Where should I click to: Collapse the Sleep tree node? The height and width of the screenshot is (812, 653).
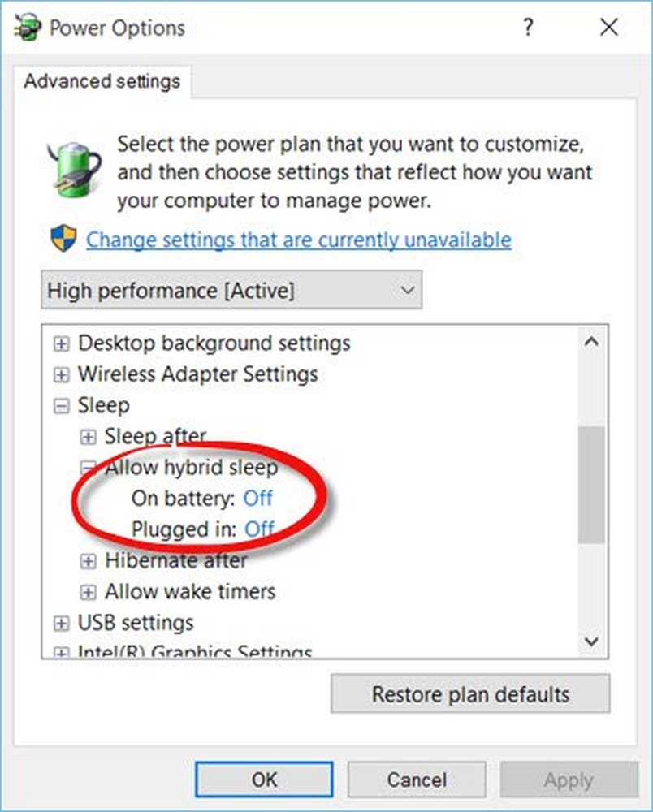point(61,406)
